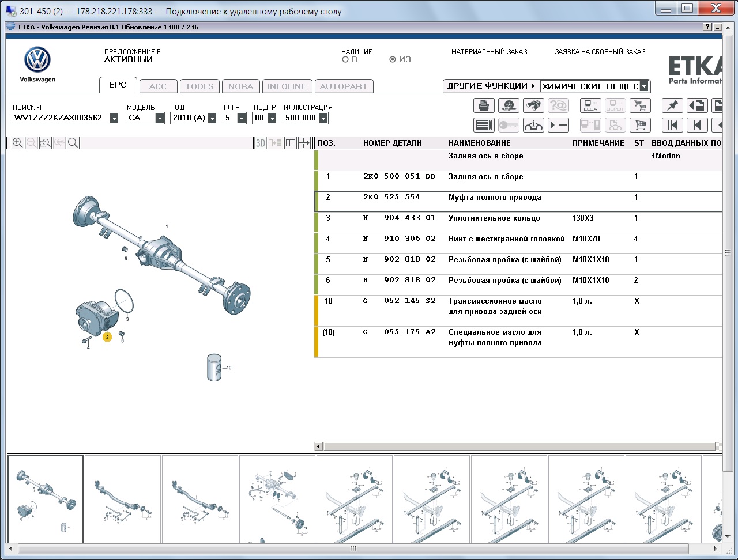Click the printer icon in the toolbar

point(484,105)
